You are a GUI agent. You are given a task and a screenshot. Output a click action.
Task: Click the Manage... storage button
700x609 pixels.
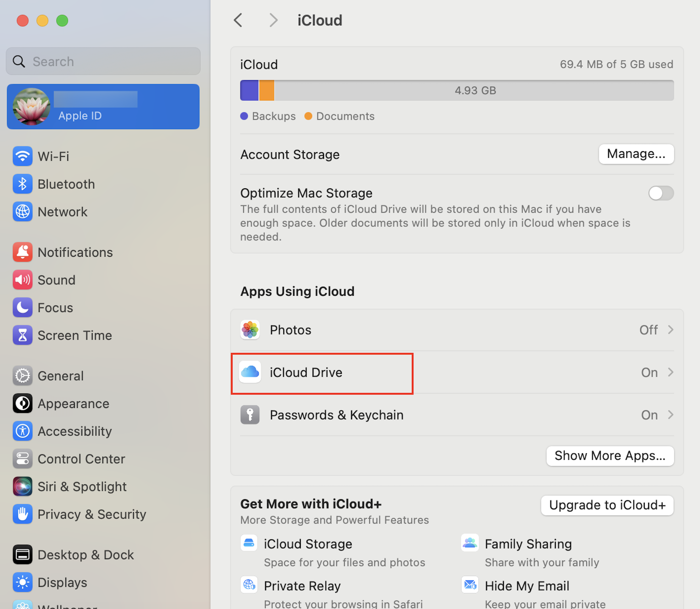point(636,154)
